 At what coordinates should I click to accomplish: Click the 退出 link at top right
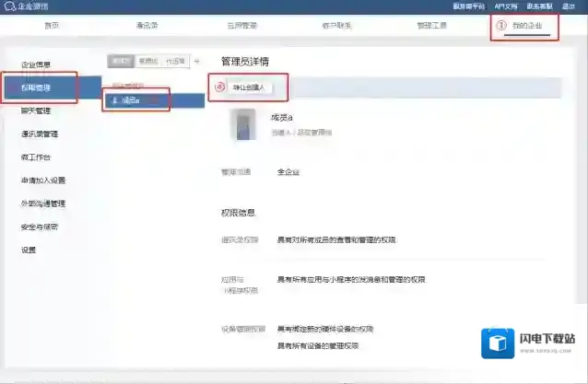569,6
